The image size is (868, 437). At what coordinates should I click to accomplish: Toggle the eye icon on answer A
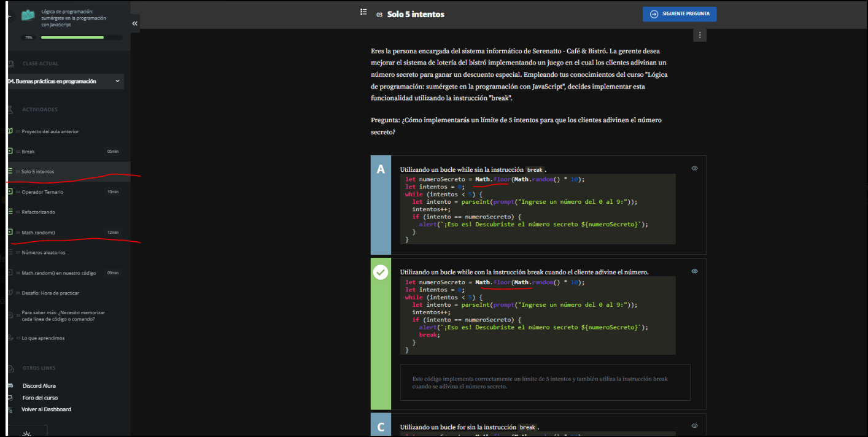pos(694,168)
